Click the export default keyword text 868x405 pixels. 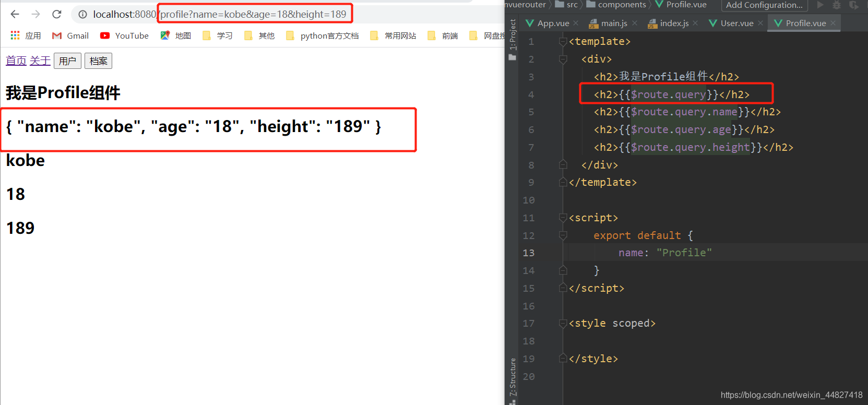[x=637, y=236]
